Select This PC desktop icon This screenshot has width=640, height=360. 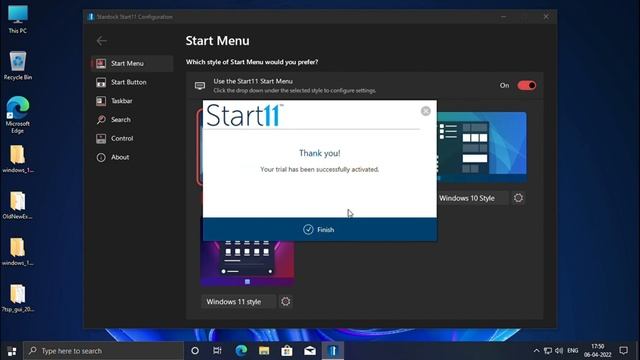click(x=18, y=19)
